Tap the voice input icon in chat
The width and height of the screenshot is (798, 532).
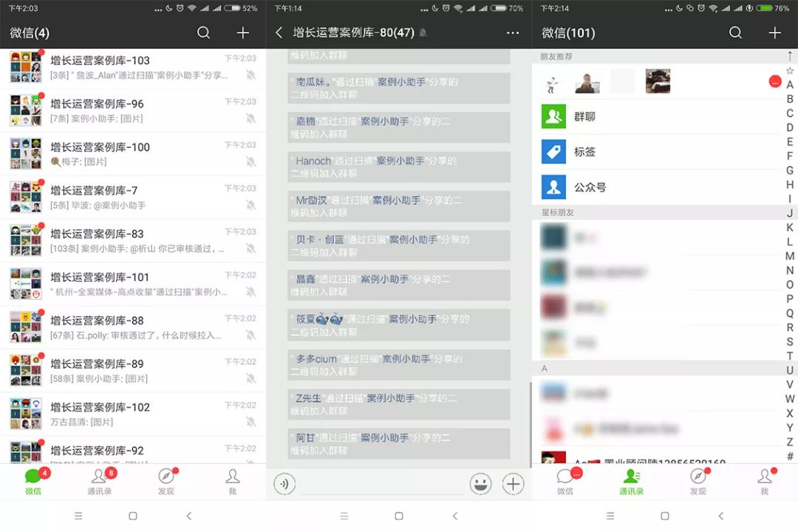click(284, 484)
